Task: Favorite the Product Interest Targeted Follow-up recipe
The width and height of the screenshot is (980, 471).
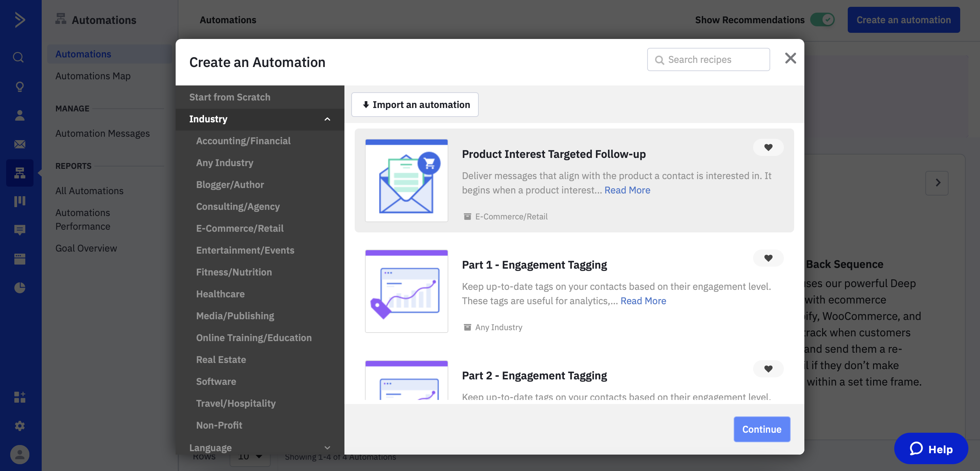Action: click(768, 147)
